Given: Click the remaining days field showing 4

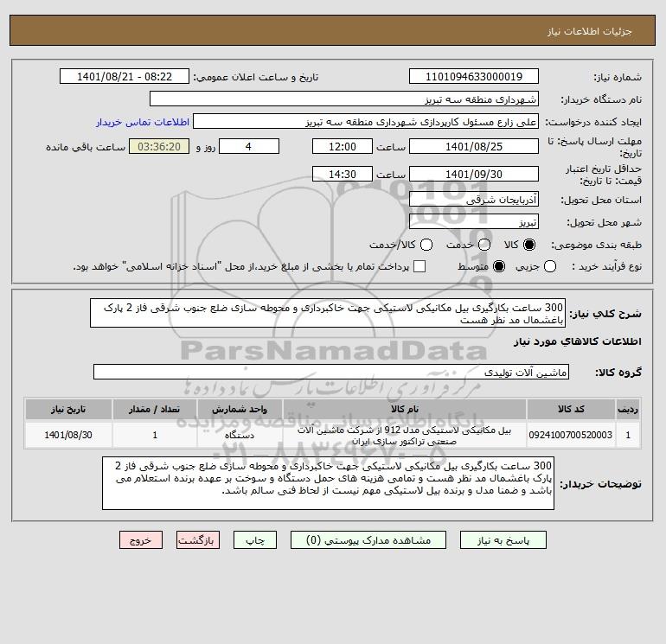Looking at the screenshot, I should coord(249,146).
